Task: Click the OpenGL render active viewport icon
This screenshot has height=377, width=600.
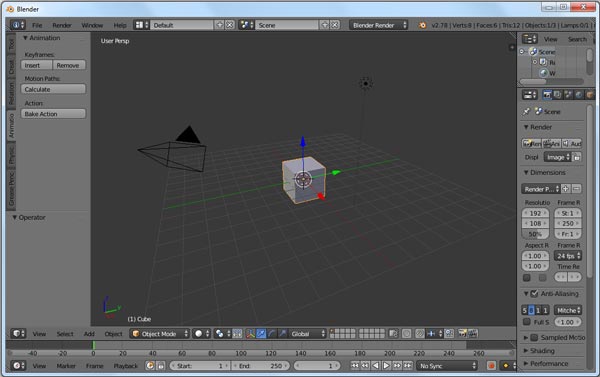Action: [463, 334]
